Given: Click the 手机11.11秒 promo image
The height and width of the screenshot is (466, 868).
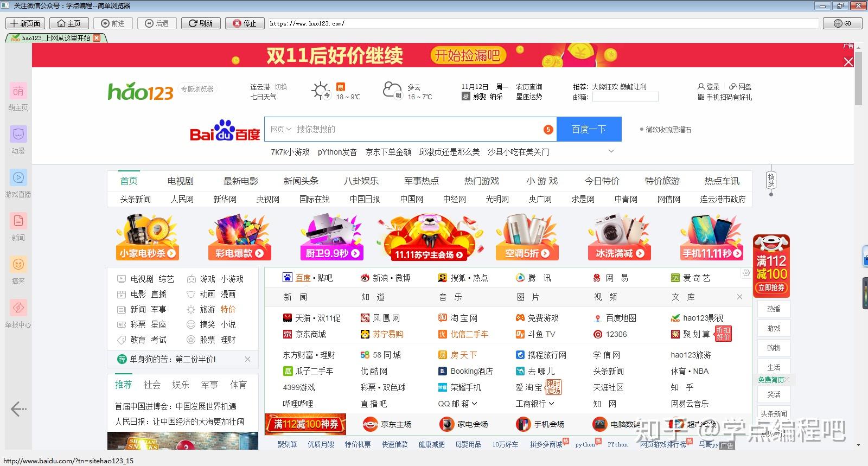Looking at the screenshot, I should click(x=711, y=237).
